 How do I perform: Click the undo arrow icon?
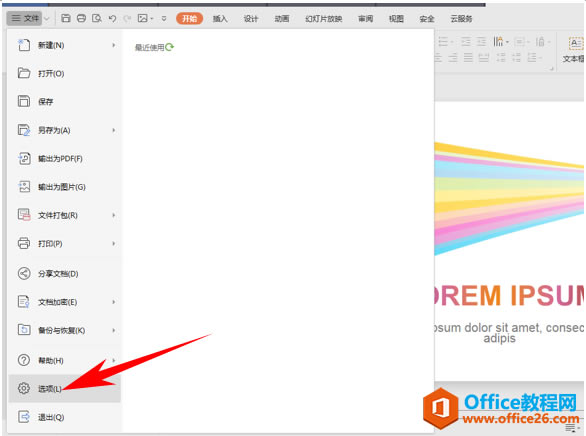pyautogui.click(x=112, y=18)
